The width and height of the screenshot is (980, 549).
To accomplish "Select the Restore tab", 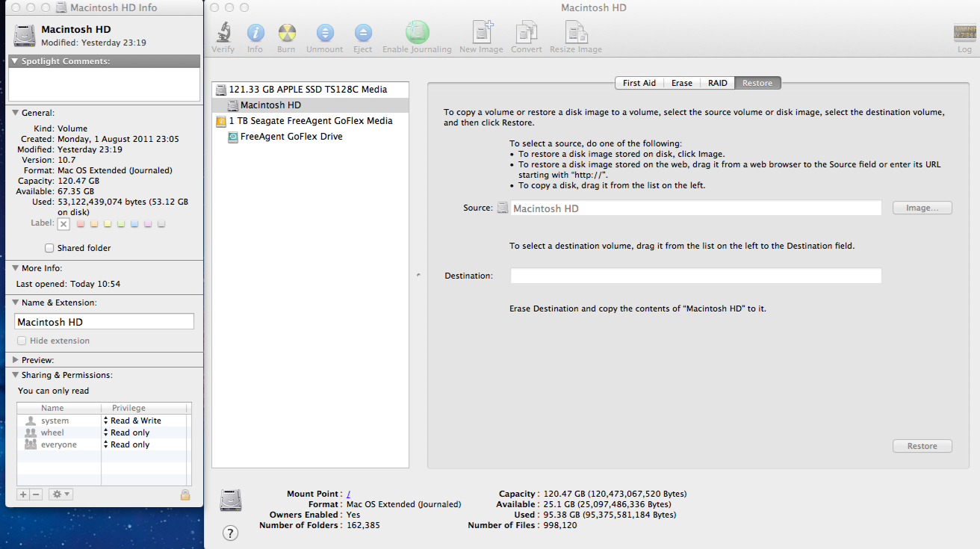I will pyautogui.click(x=757, y=83).
